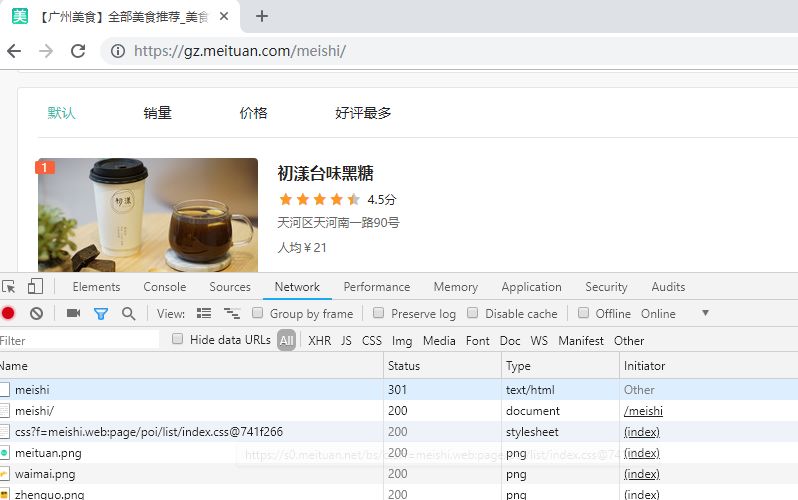
Task: Click the network Filter text field
Action: pyautogui.click(x=79, y=340)
